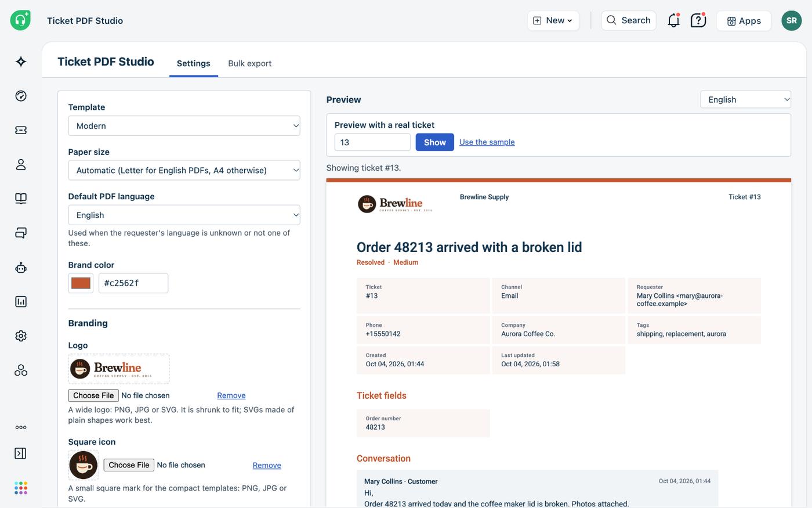The height and width of the screenshot is (508, 812).
Task: Click the "Order 48213 arrived with a broken lid" title
Action: point(469,247)
